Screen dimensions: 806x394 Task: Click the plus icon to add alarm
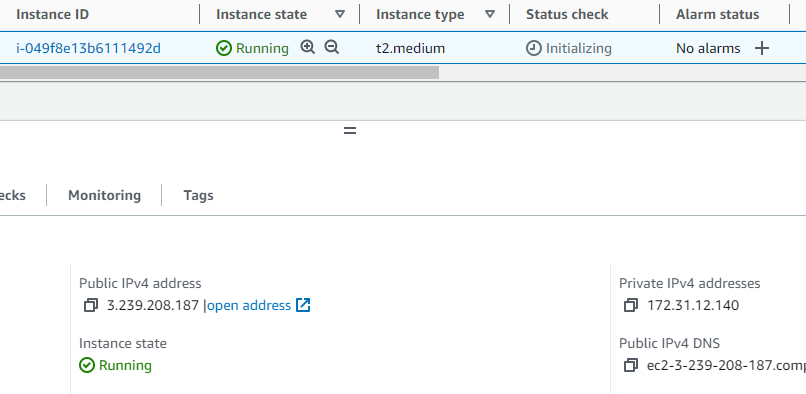click(x=762, y=48)
